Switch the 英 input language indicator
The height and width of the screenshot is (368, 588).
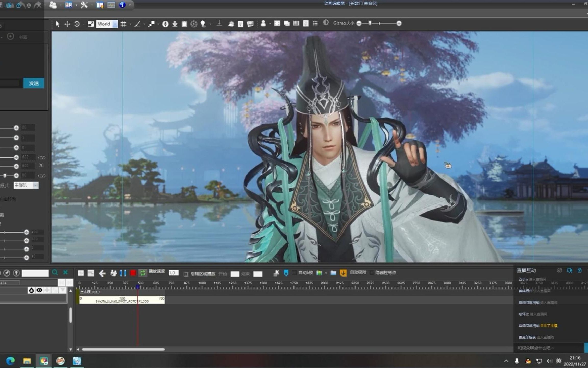[x=559, y=361]
